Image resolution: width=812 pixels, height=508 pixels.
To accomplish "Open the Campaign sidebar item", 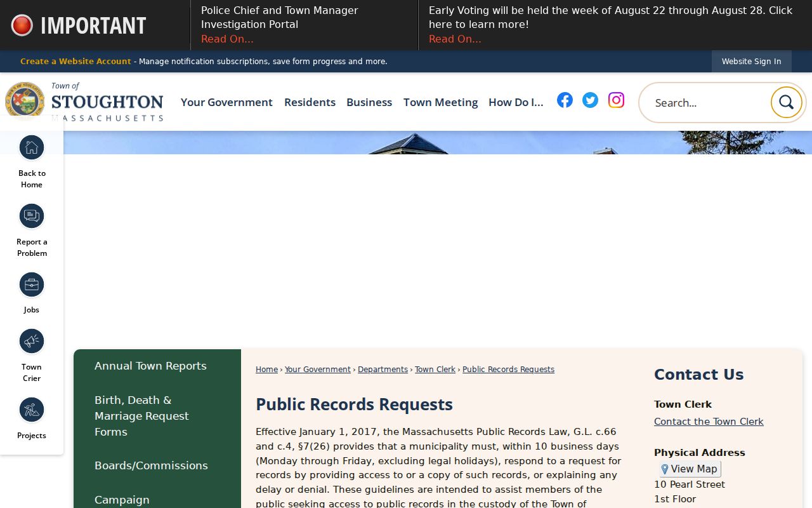I will [122, 500].
